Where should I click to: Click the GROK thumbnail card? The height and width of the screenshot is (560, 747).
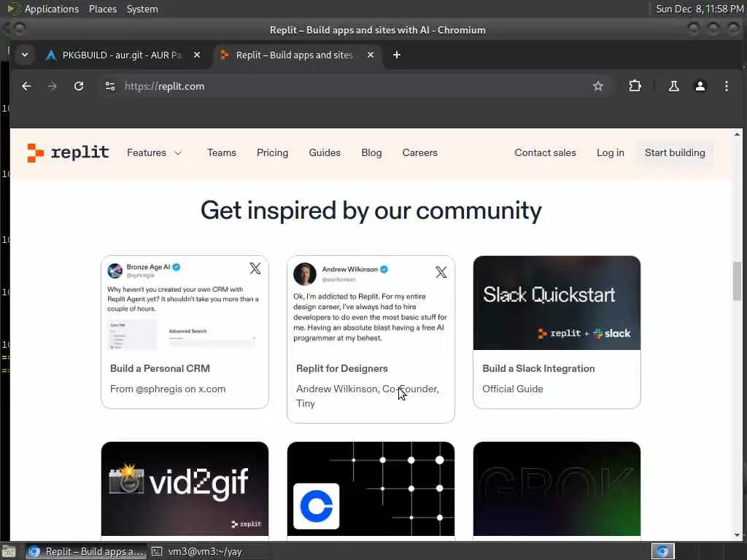(557, 489)
